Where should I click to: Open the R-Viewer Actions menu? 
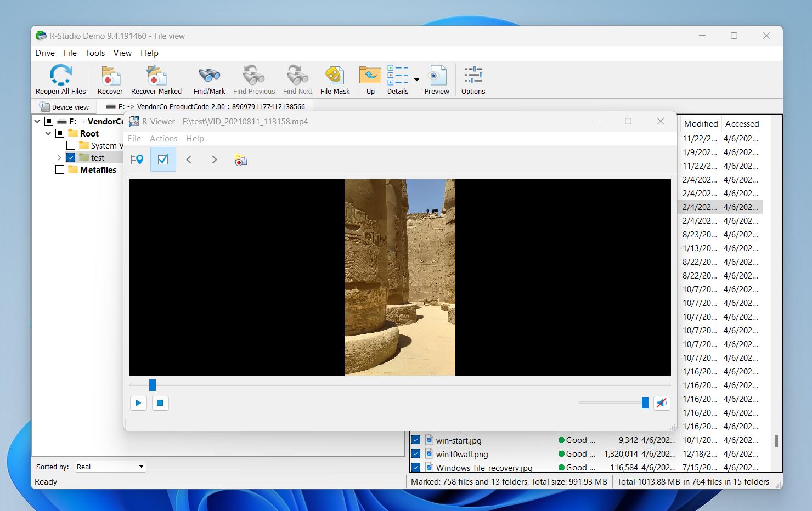point(163,139)
